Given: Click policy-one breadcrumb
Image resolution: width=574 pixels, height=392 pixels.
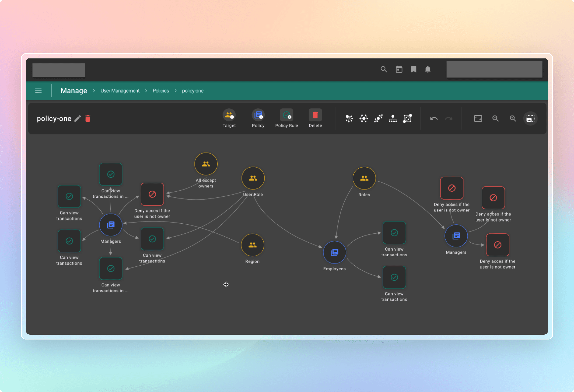Looking at the screenshot, I should point(193,91).
